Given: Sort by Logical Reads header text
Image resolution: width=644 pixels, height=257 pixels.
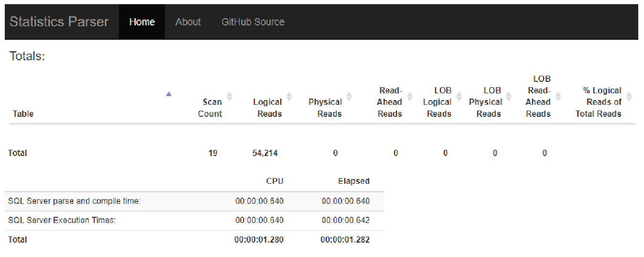Looking at the screenshot, I should tap(268, 108).
